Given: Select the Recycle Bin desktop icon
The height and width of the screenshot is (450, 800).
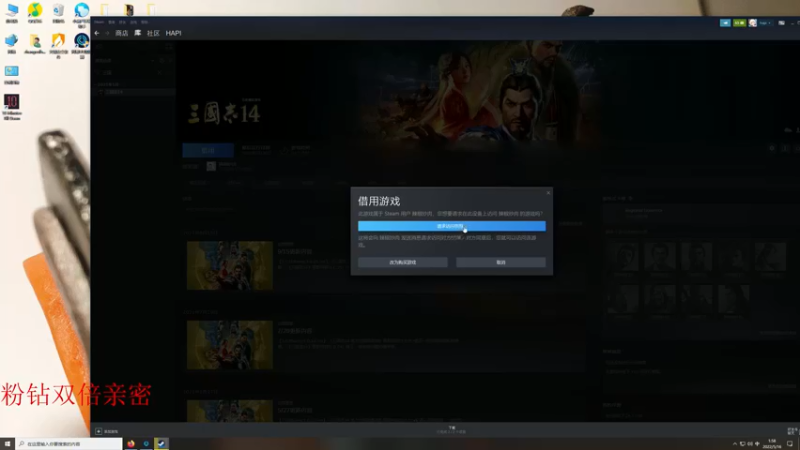Looking at the screenshot, I should coord(59,13).
